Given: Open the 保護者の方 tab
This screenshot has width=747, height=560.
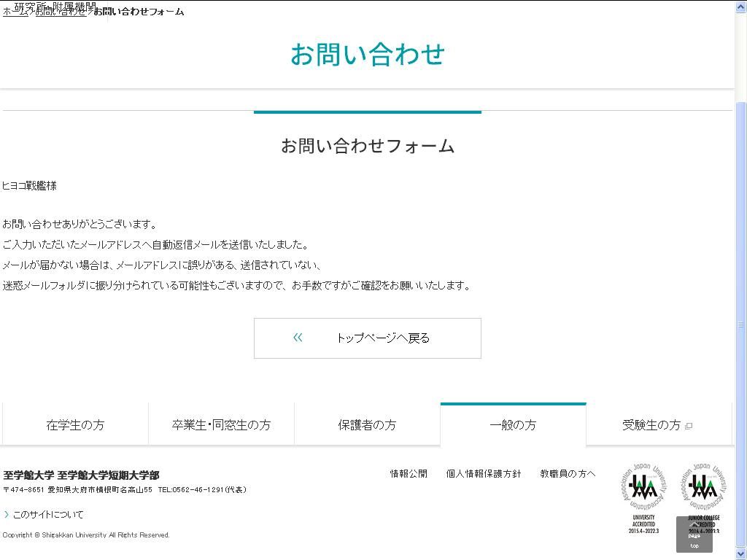Looking at the screenshot, I should coord(367,424).
